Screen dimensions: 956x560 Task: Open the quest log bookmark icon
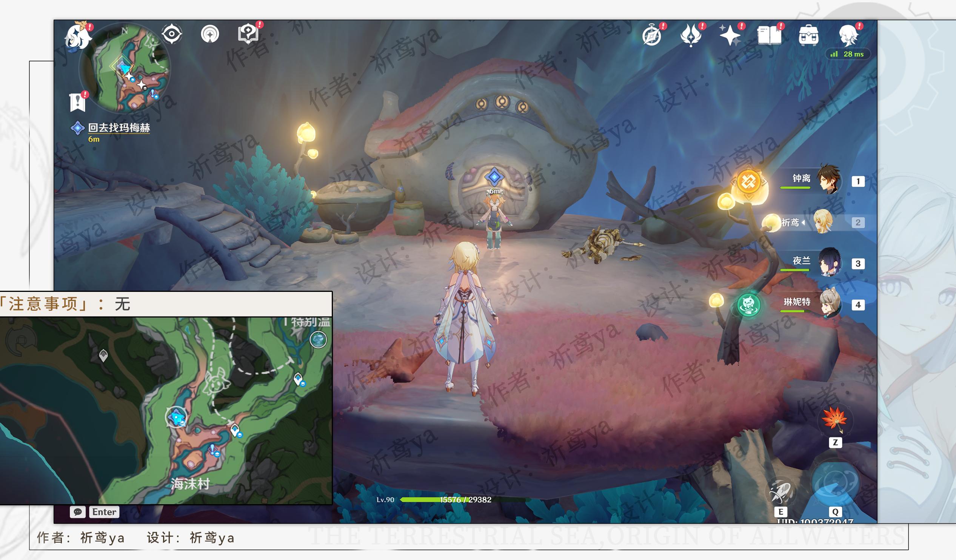tap(78, 102)
